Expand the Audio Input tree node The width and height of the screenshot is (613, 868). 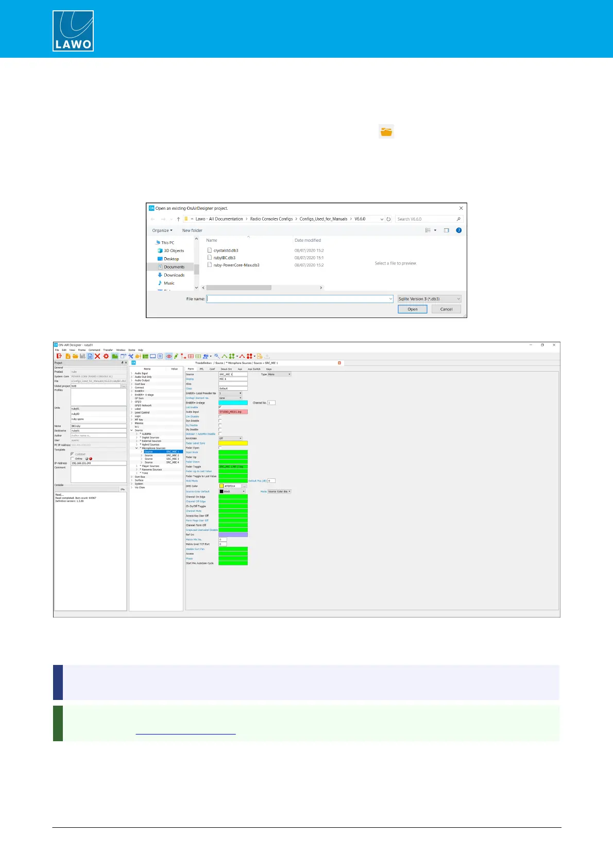pos(131,373)
